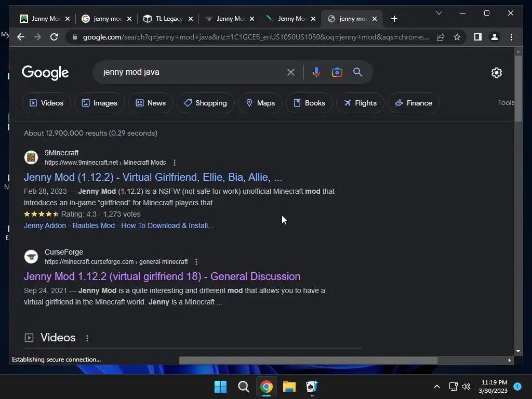The image size is (532, 399).
Task: Bookmark this tab with the star
Action: [x=457, y=37]
